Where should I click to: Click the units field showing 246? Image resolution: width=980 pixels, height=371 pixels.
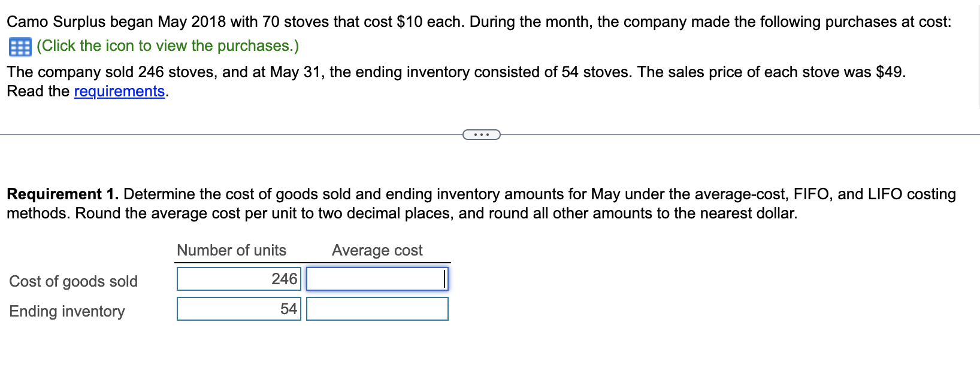238,278
